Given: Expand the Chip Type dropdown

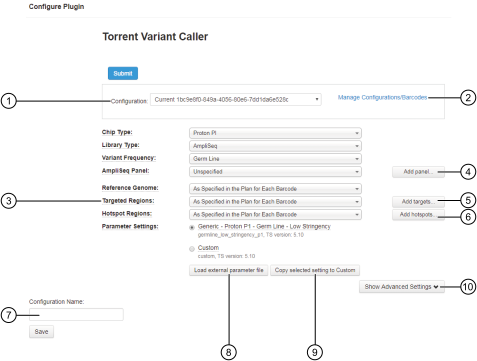Looking at the screenshot, I should coord(275,133).
